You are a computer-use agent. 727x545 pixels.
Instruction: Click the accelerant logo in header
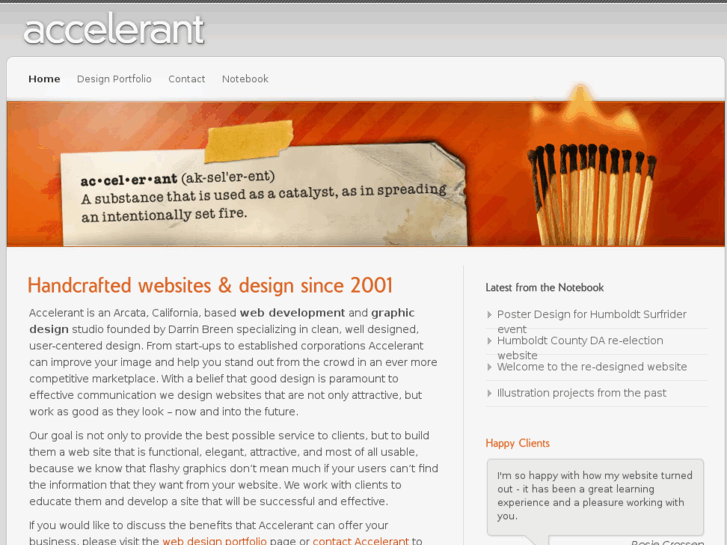[x=114, y=30]
